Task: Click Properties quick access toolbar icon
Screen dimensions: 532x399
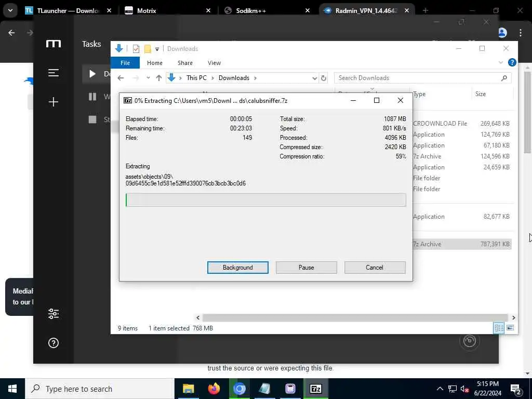Action: [x=136, y=49]
